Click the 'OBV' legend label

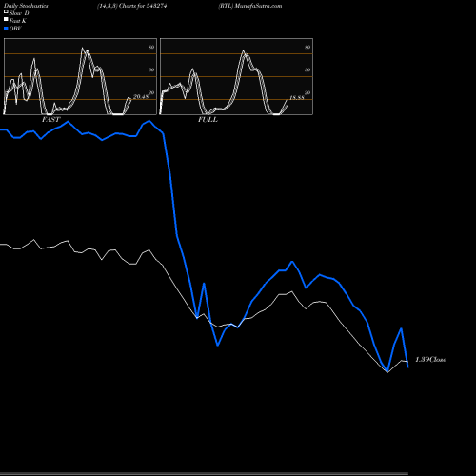(x=15, y=29)
